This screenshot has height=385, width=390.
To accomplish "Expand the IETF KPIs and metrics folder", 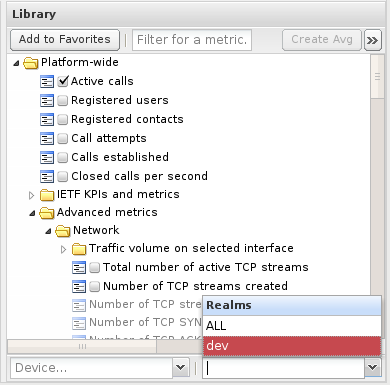I will pyautogui.click(x=31, y=195).
